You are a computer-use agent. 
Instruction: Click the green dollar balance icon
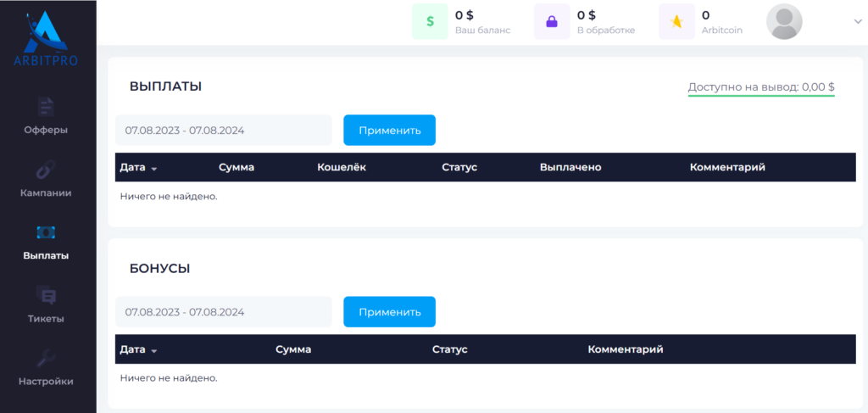point(430,21)
